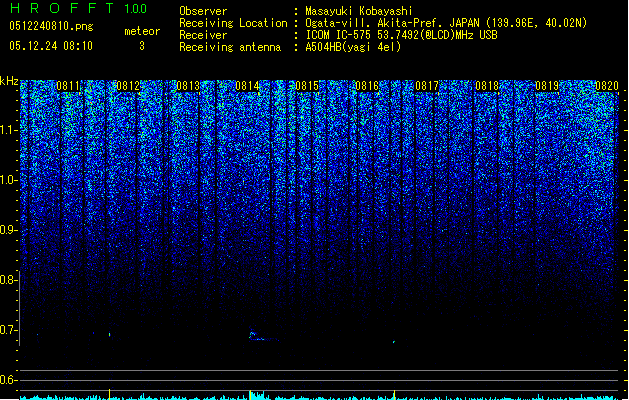Click the Observer field label
629x400 pixels.
click(203, 11)
